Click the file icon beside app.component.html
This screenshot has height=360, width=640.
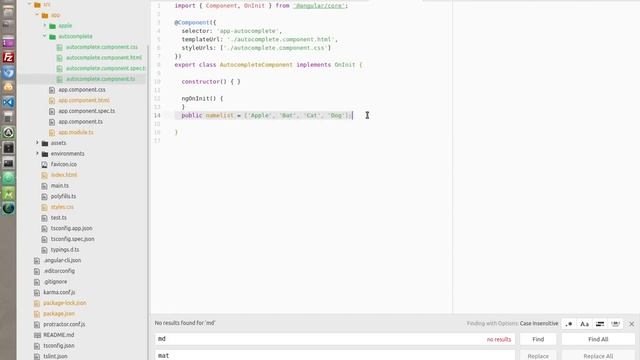coord(52,100)
